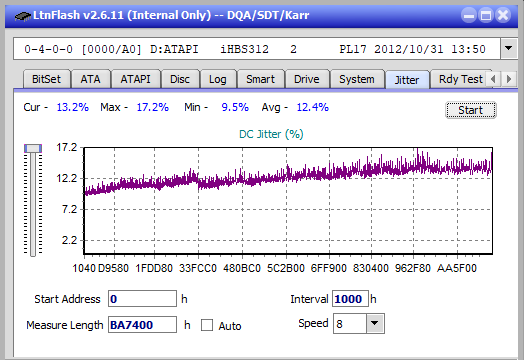This screenshot has width=524, height=360.
Task: Open the Disc tab
Action: pyautogui.click(x=180, y=79)
